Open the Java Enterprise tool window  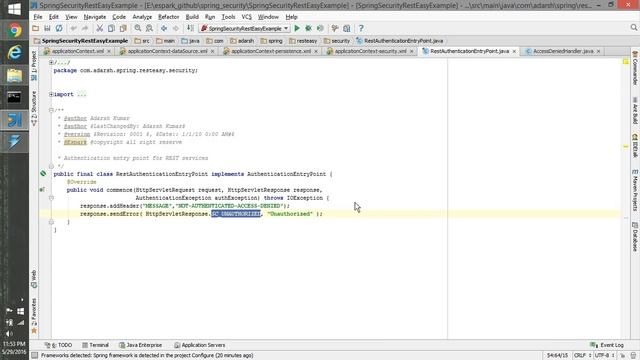click(x=140, y=345)
